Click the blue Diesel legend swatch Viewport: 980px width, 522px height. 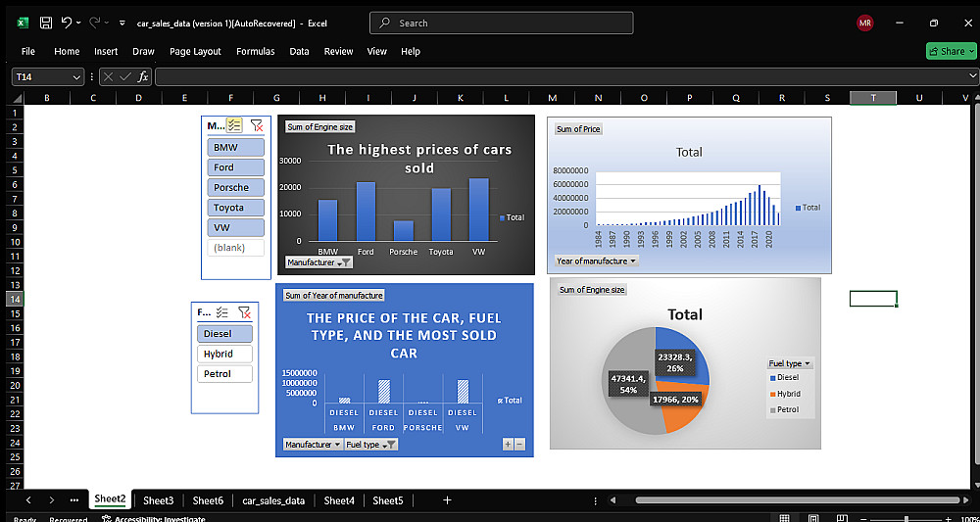[x=773, y=378]
